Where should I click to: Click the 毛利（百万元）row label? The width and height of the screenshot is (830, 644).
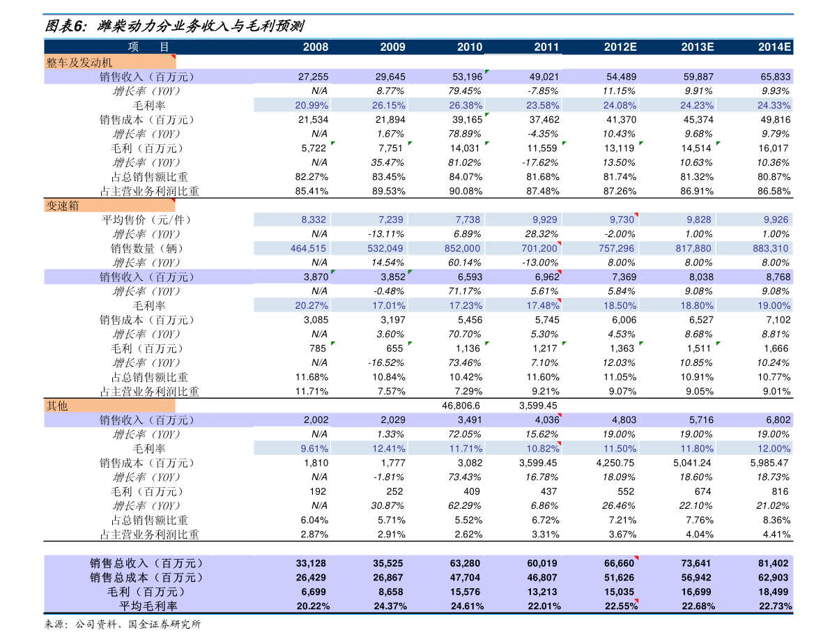pos(147,592)
